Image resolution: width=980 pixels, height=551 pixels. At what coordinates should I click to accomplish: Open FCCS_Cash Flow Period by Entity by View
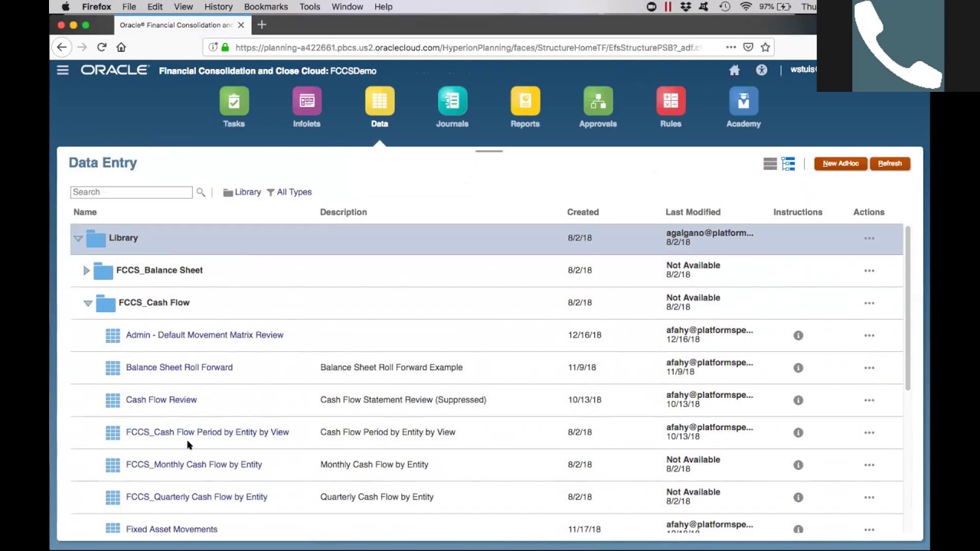pyautogui.click(x=207, y=432)
